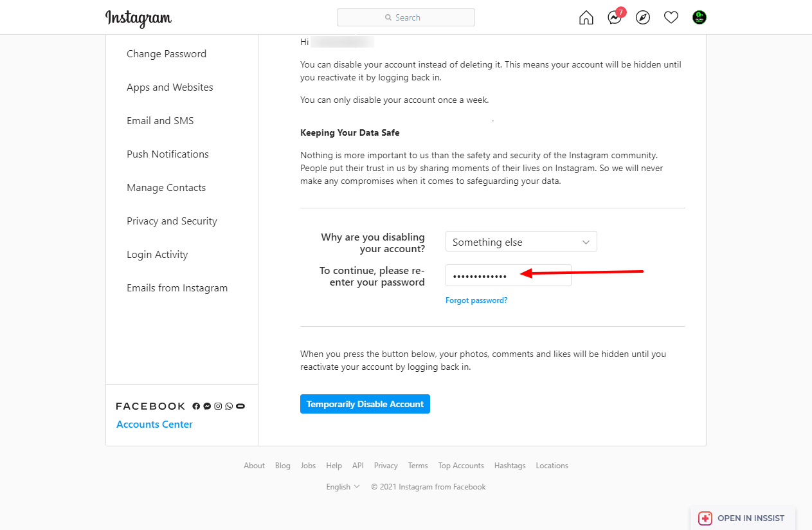The width and height of the screenshot is (812, 530).
Task: Open the Help footer link
Action: [x=334, y=466]
